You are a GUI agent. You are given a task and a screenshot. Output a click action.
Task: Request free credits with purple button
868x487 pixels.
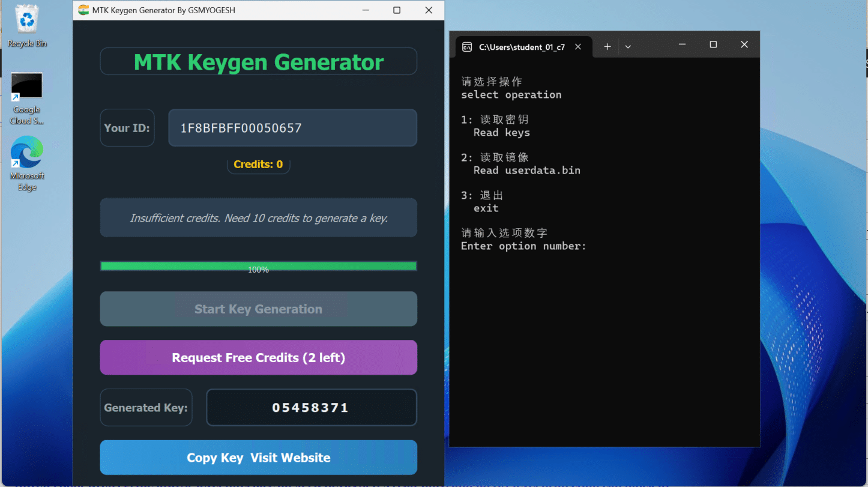tap(258, 358)
